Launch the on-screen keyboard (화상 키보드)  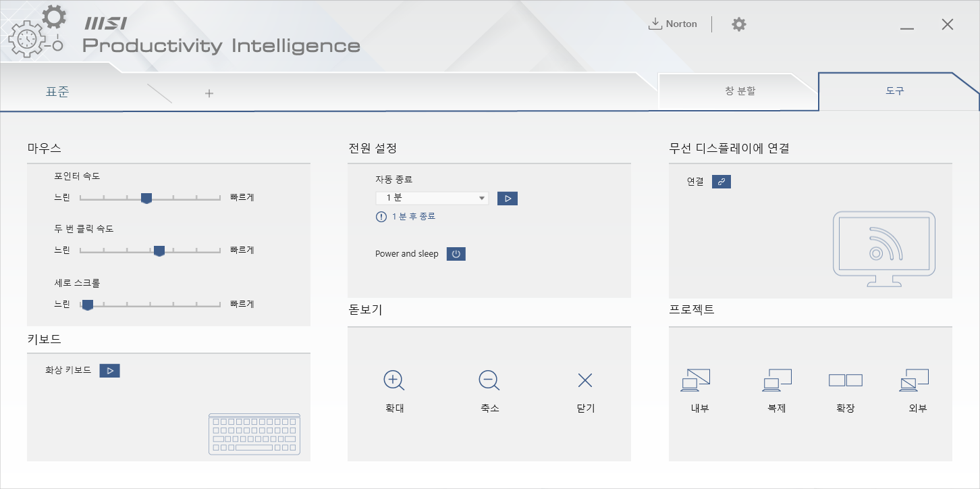(x=109, y=370)
